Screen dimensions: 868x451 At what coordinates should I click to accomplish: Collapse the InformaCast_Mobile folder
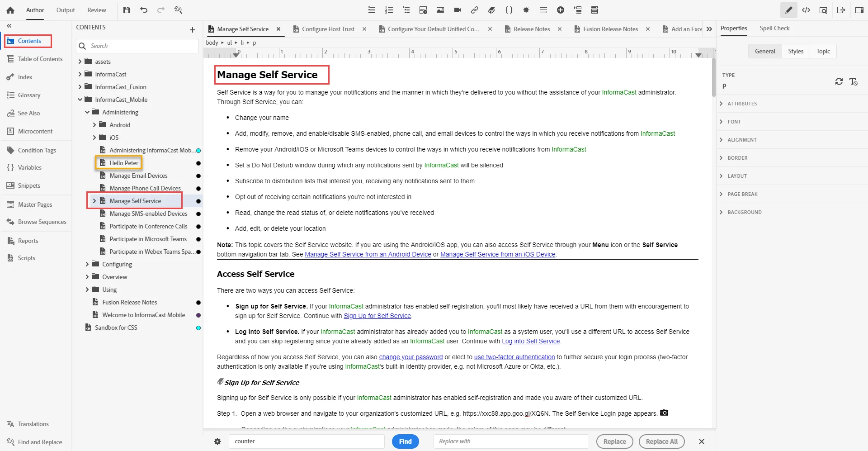coord(80,100)
